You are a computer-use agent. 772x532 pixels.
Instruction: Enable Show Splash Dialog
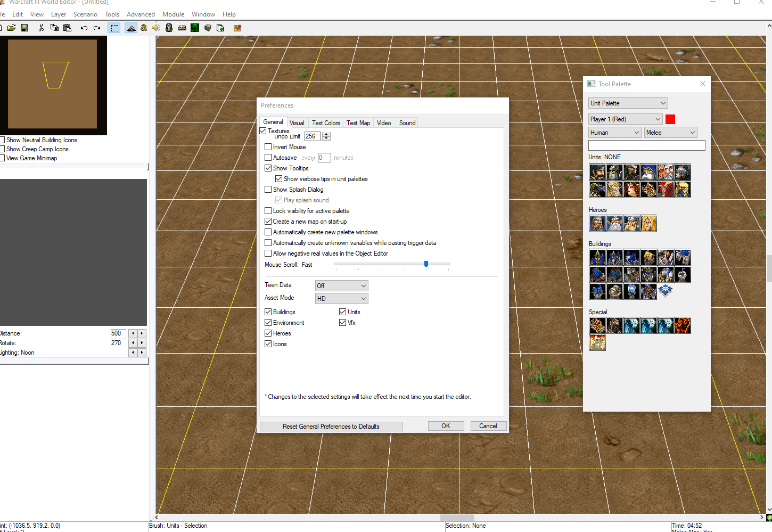[x=268, y=190]
